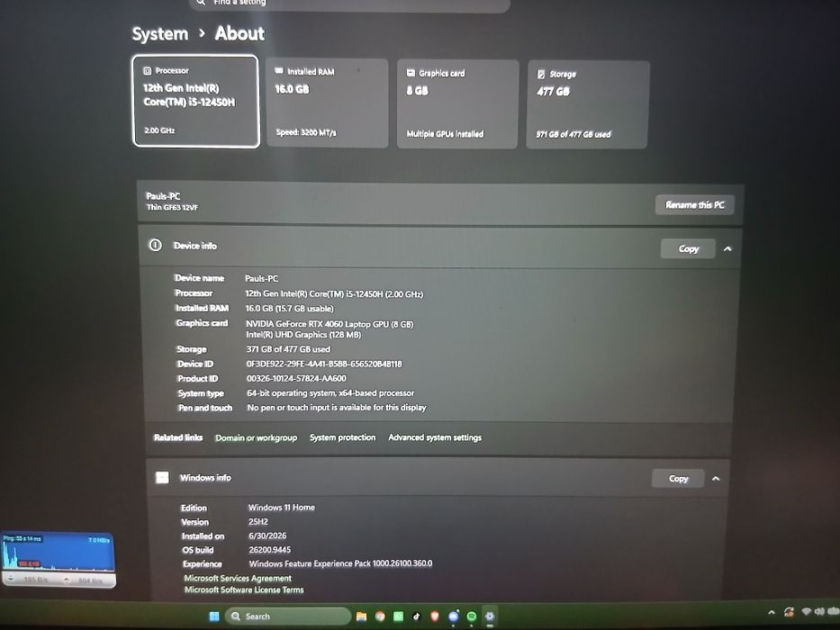Copy the Windows info details
This screenshot has height=630, width=840.
pyautogui.click(x=678, y=479)
